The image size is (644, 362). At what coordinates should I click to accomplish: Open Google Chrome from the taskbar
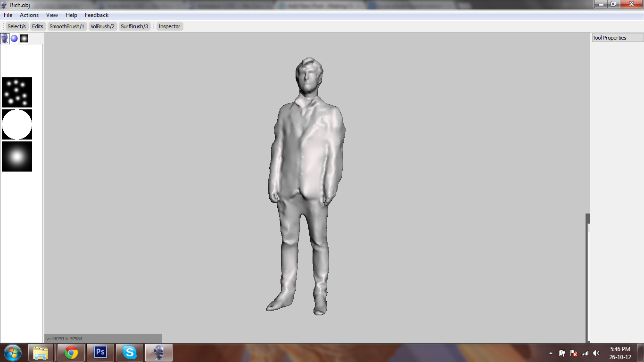pyautogui.click(x=71, y=353)
